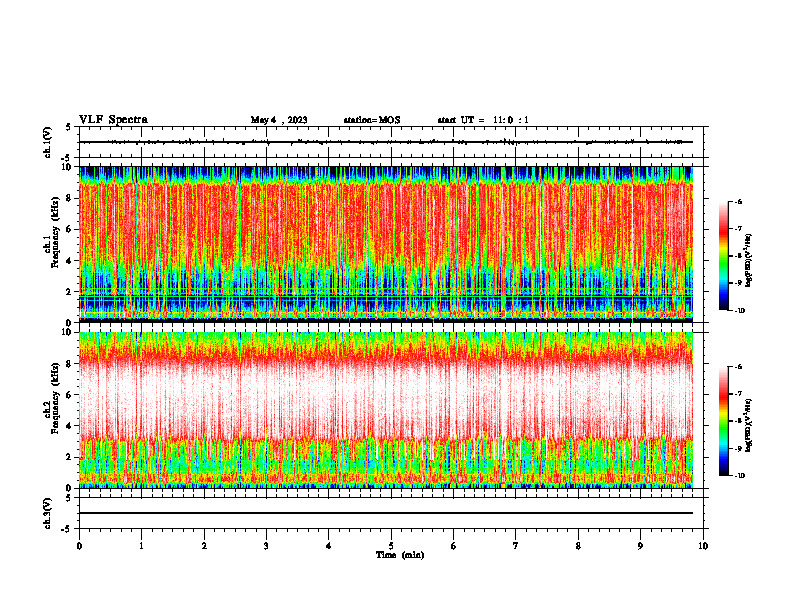
Task: Click time axis tick label "6"
Action: (454, 546)
